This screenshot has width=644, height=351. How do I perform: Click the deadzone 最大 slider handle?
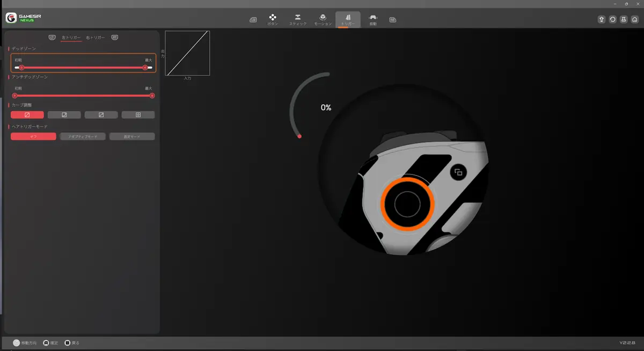145,68
